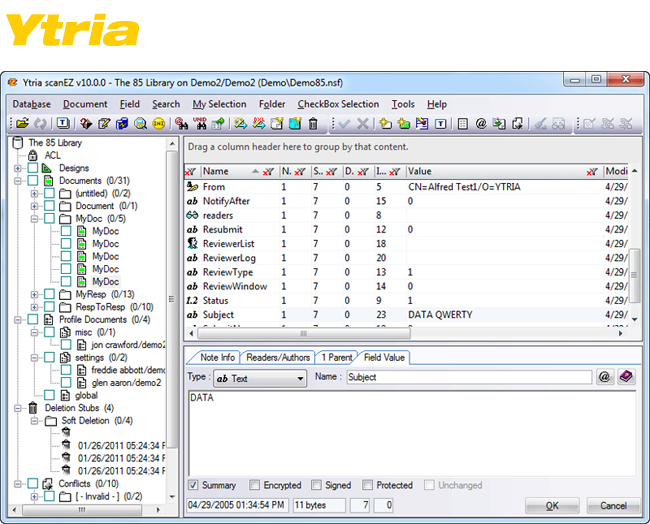Click the DXL export arrow icon
Screen dimensions: 650x524
click(259, 123)
